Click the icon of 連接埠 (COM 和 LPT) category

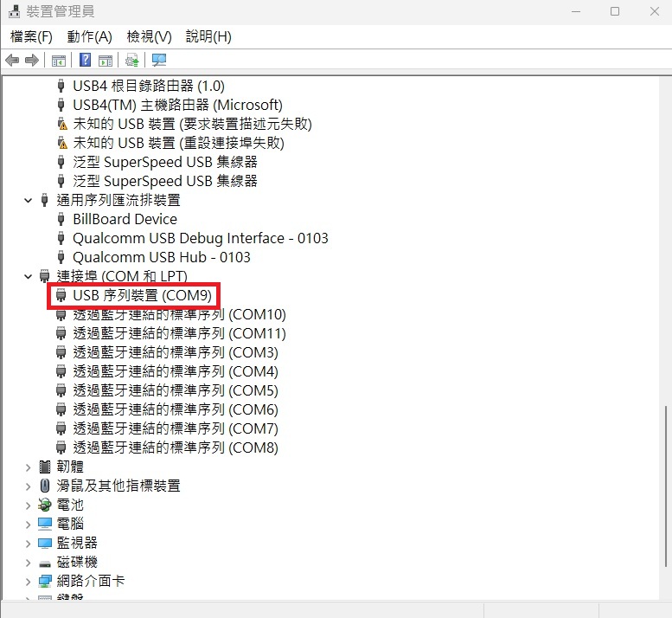45,276
